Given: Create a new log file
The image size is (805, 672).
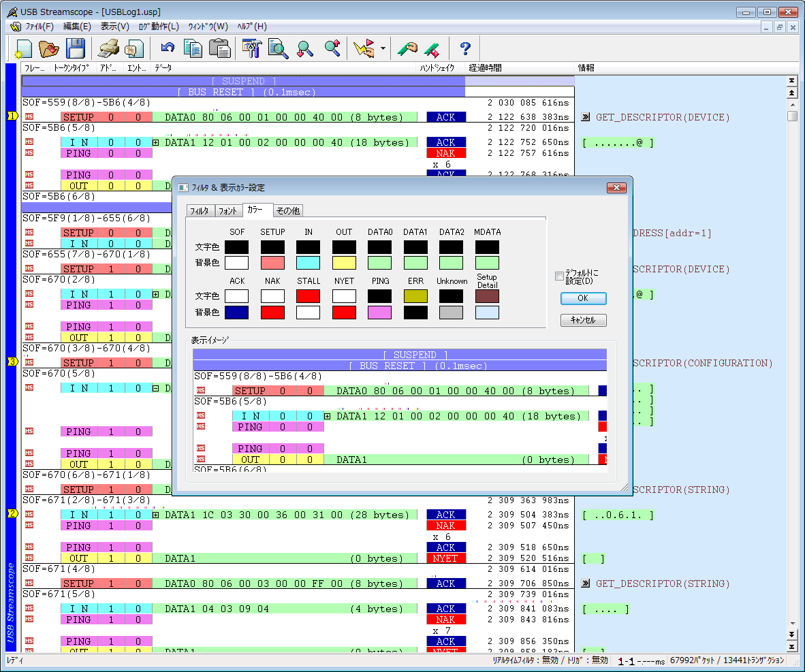Looking at the screenshot, I should coord(24,49).
